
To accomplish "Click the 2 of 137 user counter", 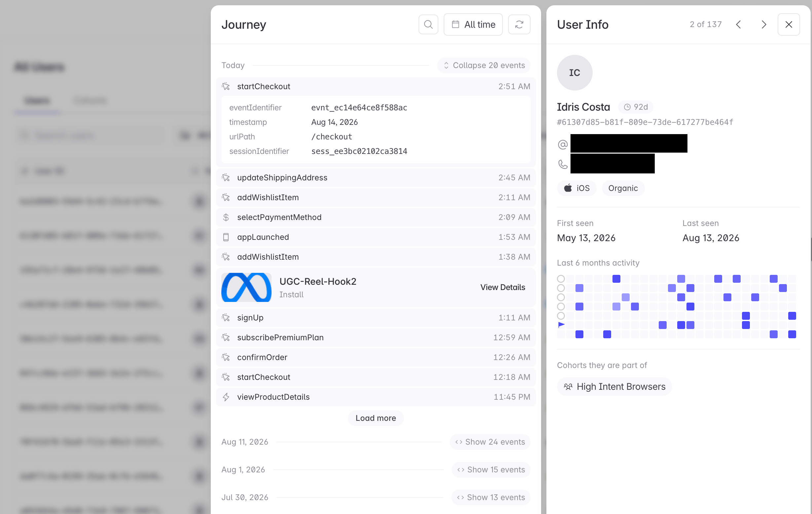I will tap(706, 24).
